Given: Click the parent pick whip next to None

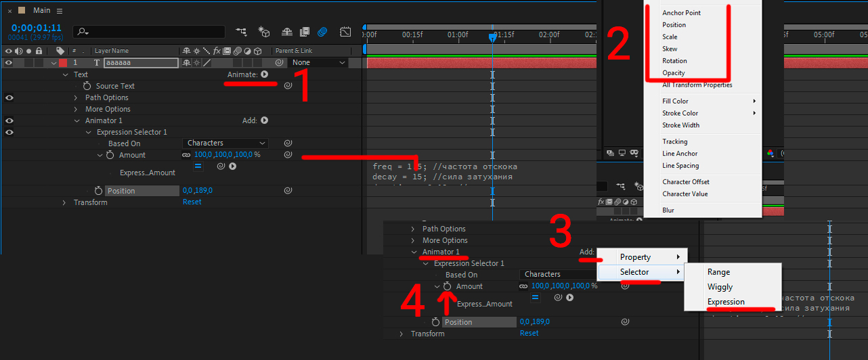Looking at the screenshot, I should pyautogui.click(x=279, y=63).
